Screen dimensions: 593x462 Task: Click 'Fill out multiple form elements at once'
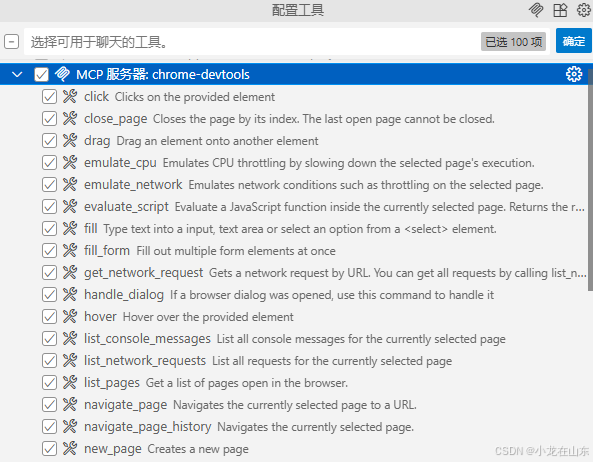(x=236, y=251)
